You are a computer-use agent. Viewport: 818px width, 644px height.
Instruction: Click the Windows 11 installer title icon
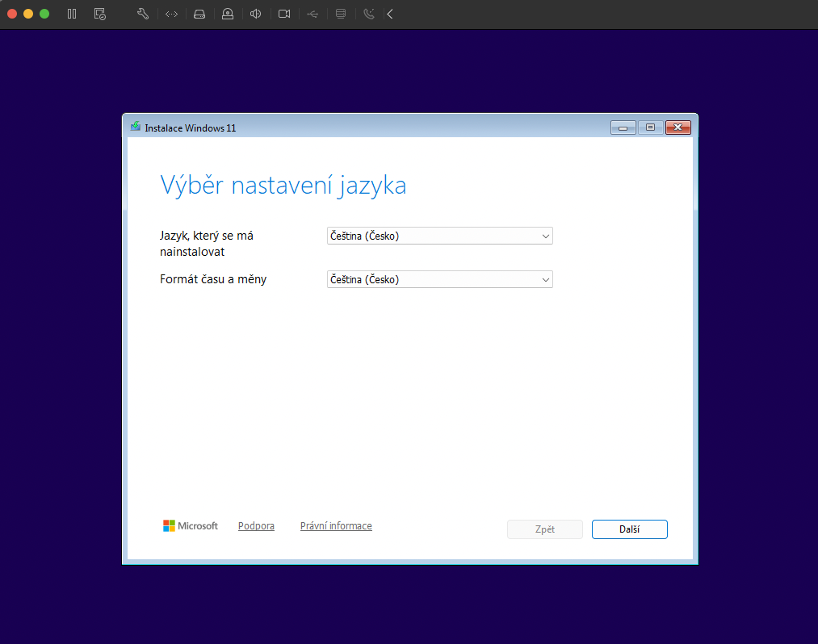[x=136, y=127]
